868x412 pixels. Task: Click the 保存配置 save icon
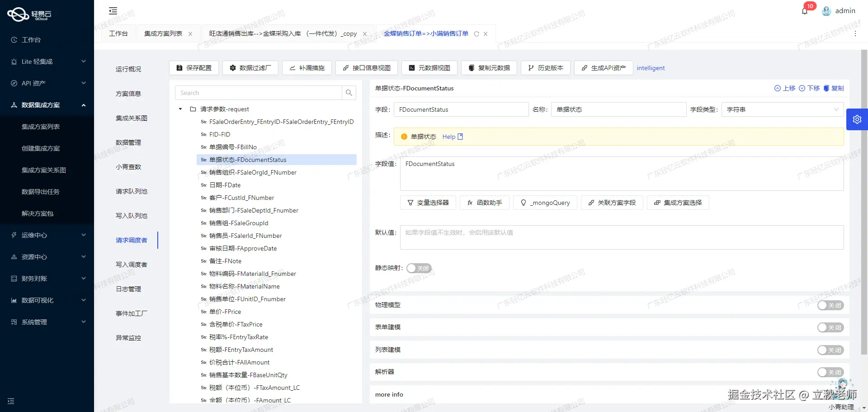[x=179, y=68]
